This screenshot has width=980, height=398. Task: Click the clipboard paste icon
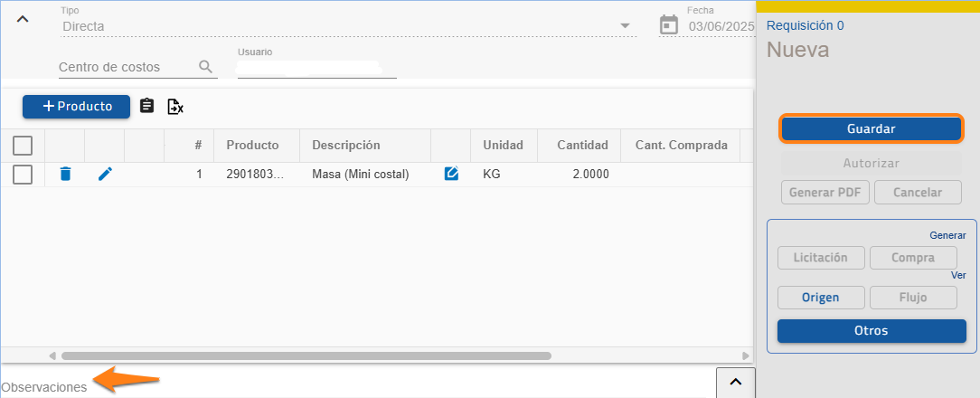tap(147, 107)
